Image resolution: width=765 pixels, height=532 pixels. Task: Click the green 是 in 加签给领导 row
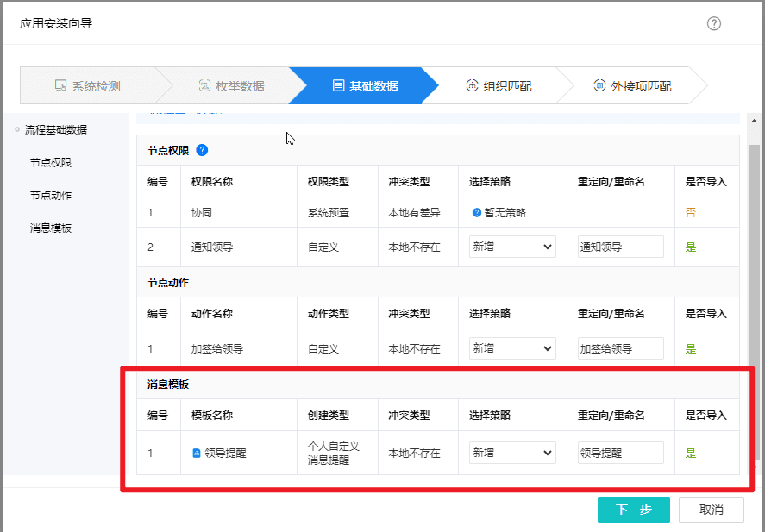tap(690, 348)
